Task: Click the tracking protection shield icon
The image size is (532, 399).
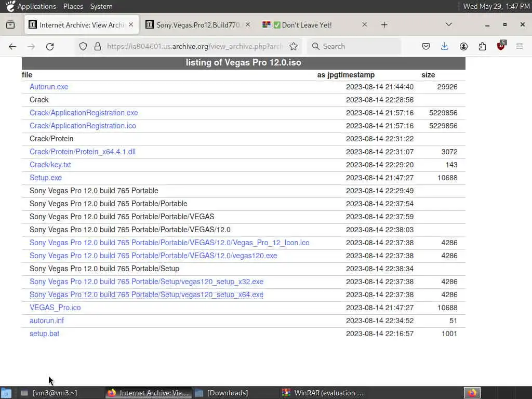Action: 83,46
